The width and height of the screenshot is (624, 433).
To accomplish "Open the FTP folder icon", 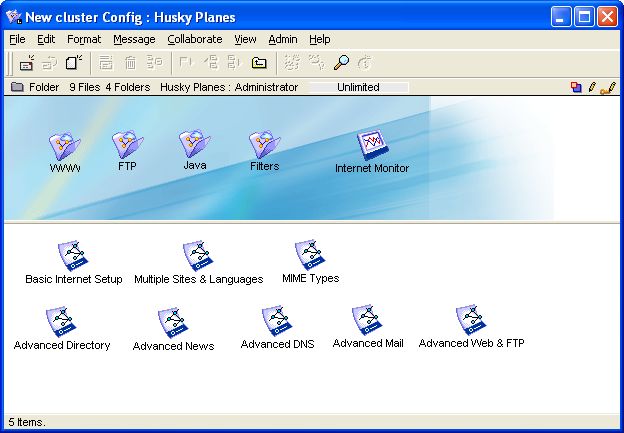I will (x=127, y=145).
